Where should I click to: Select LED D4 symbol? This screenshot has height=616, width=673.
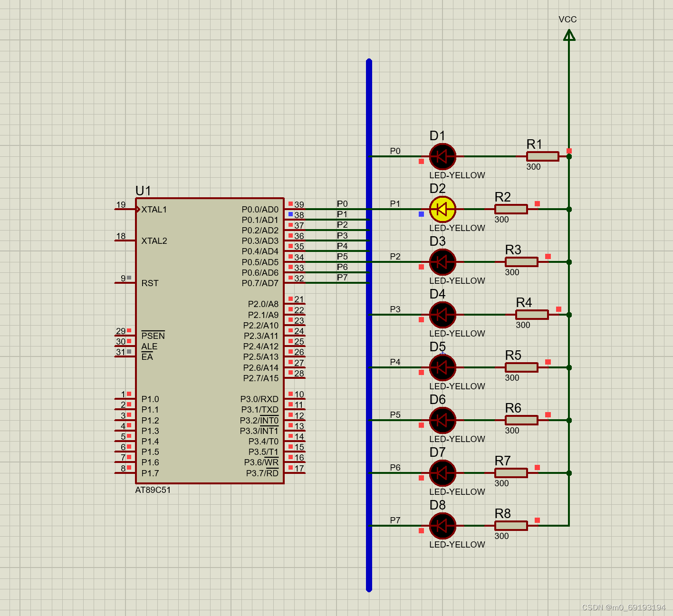(442, 315)
